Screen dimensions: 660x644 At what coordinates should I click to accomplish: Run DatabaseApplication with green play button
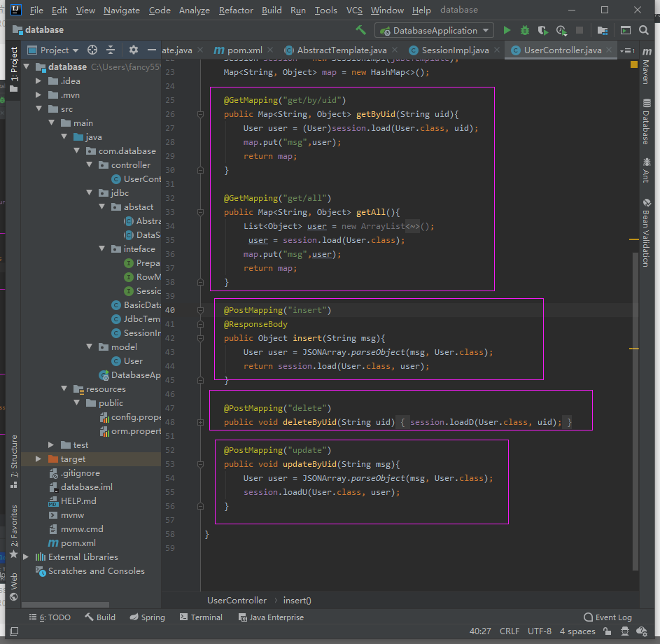tap(507, 30)
